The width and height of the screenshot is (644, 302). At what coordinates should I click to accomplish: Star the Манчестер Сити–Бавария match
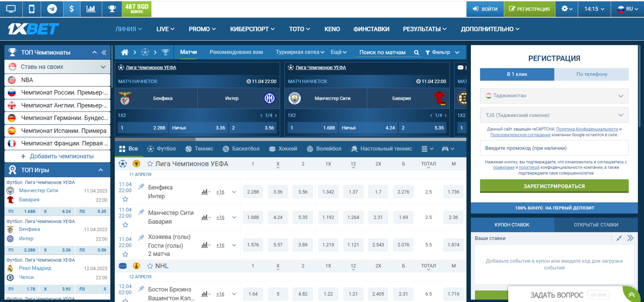125,225
